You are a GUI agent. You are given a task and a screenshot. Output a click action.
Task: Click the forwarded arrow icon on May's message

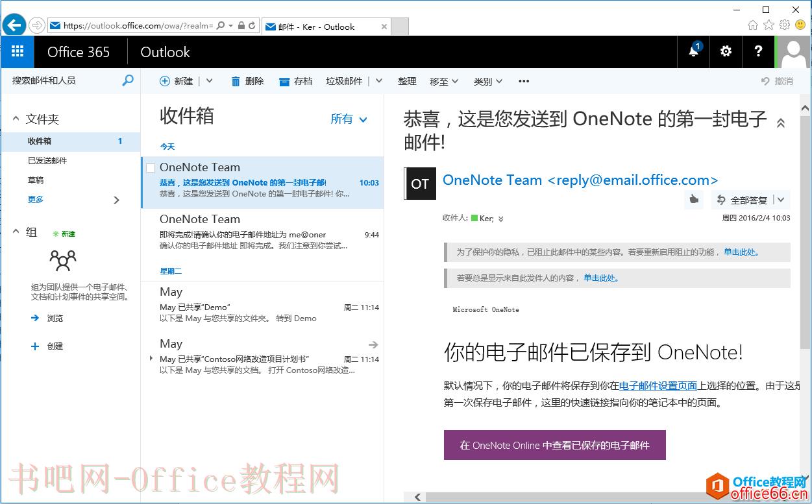(373, 344)
